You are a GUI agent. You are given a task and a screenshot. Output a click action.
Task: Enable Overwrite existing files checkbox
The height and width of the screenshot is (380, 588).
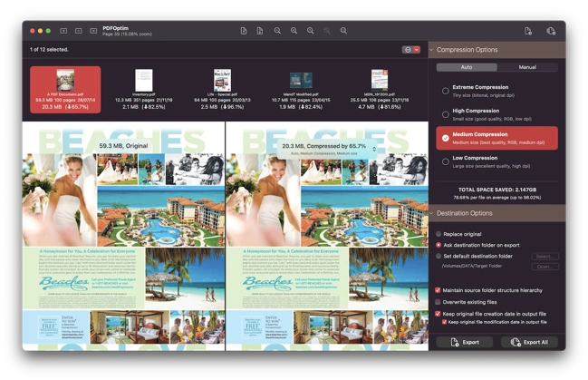(x=438, y=302)
